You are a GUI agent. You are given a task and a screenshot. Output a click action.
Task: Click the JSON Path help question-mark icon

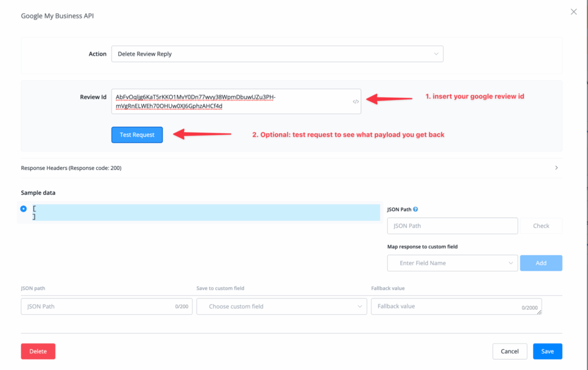point(415,210)
